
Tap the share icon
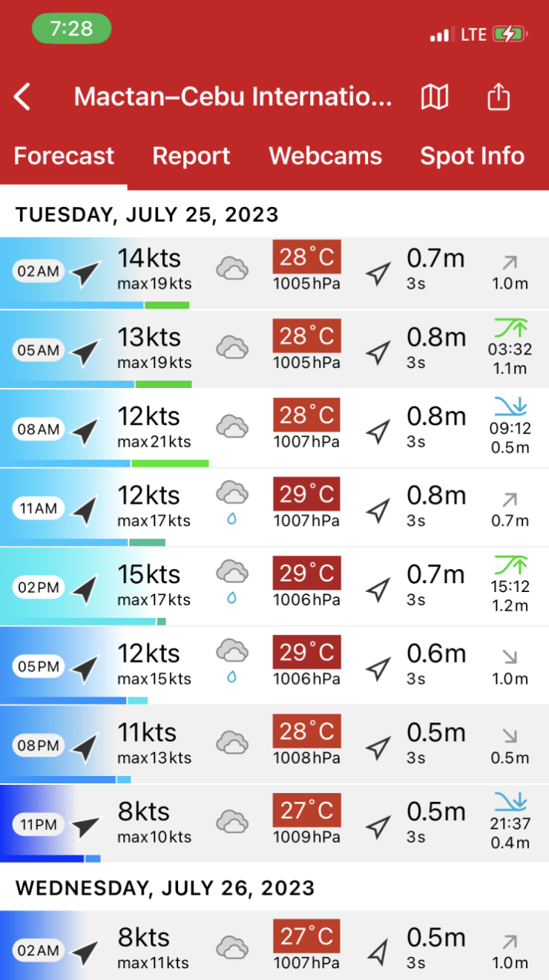pos(499,97)
